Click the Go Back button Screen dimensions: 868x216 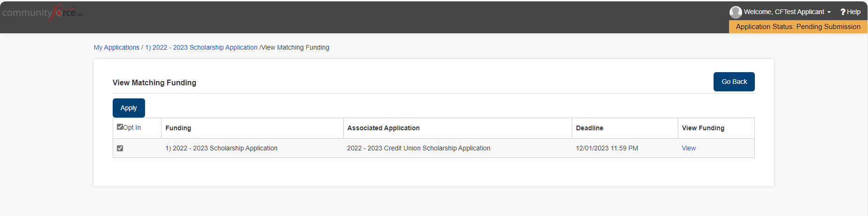point(734,82)
